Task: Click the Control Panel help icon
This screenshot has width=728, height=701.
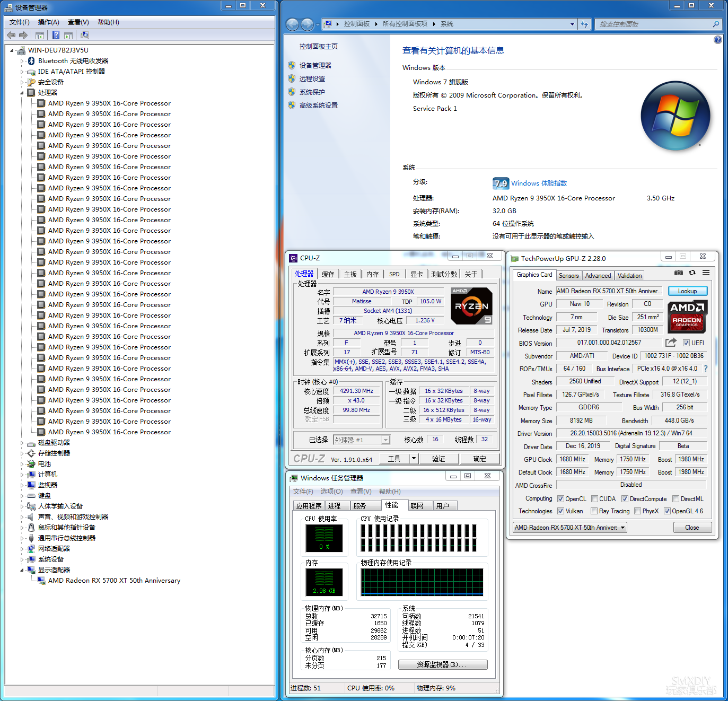Action: 717,40
